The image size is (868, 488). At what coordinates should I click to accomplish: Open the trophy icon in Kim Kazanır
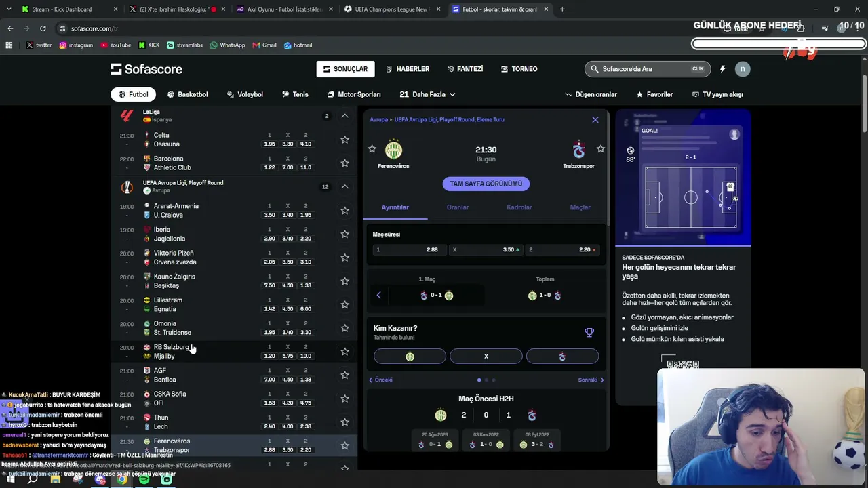(x=589, y=332)
